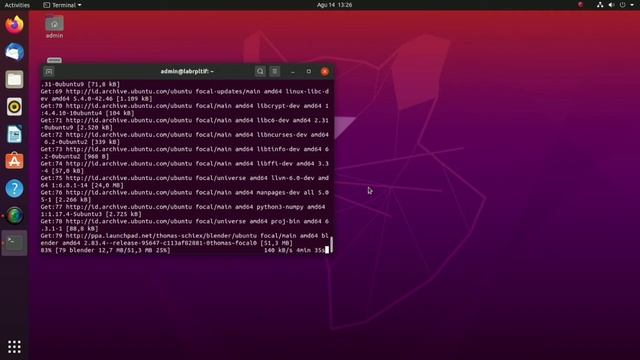
Task: Open the Terminal app menu dropdown
Action: pos(62,5)
